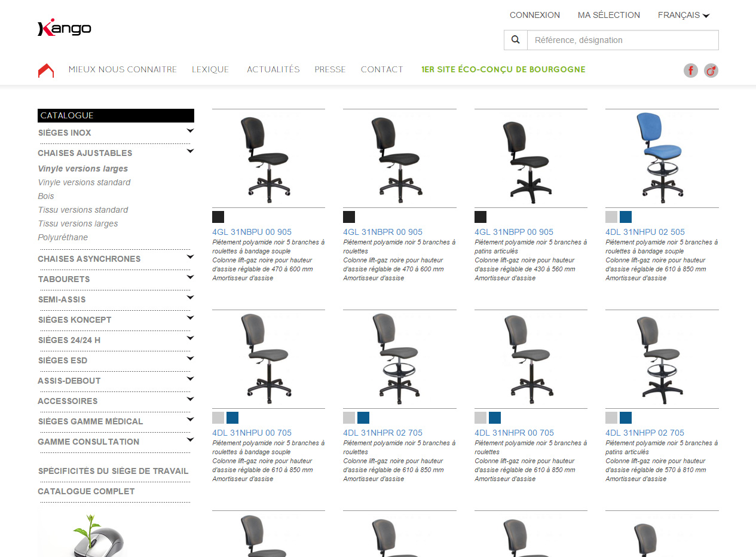Pick grey swatch for 4DL 31NHPR 02 705
756x557 pixels.
(349, 418)
